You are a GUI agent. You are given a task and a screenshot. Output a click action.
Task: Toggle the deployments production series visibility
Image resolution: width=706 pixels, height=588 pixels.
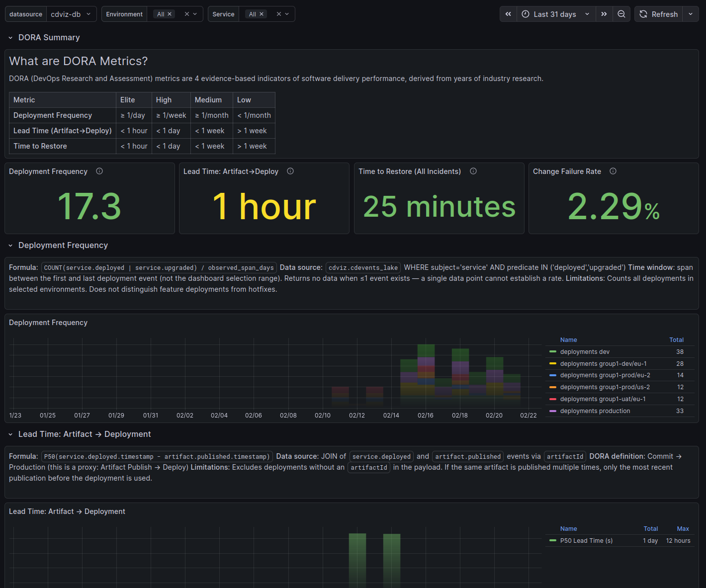click(595, 411)
